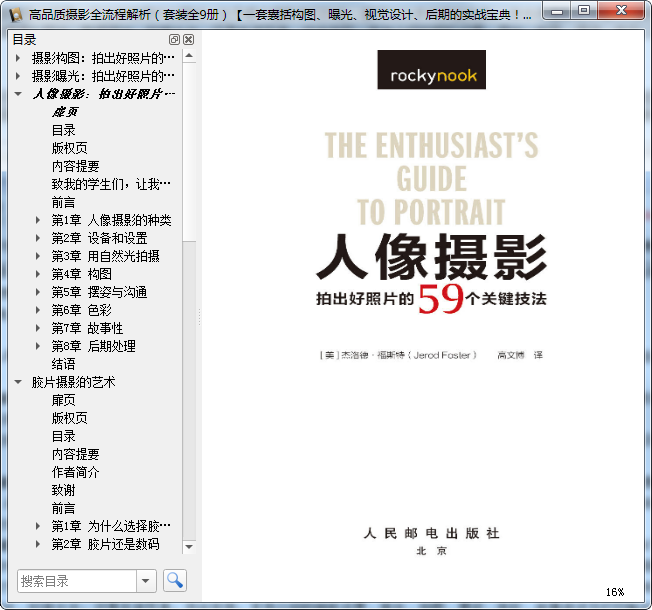Image resolution: width=652 pixels, height=610 pixels.
Task: Float the 目录 panel with the undock icon
Action: [174, 40]
